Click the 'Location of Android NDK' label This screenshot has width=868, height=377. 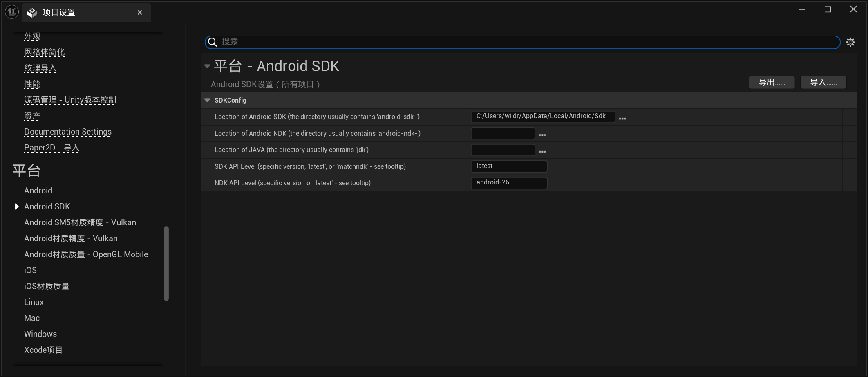pos(318,134)
